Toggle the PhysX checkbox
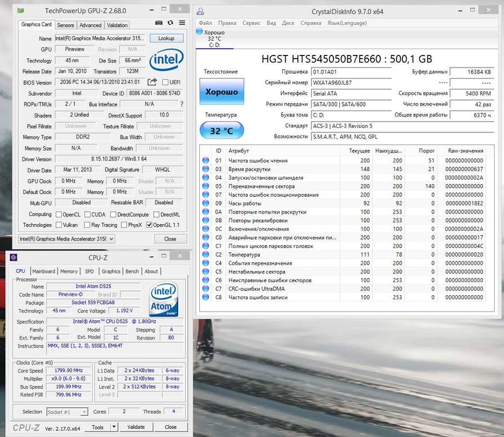Viewport: 504px width, 437px height. pos(124,225)
